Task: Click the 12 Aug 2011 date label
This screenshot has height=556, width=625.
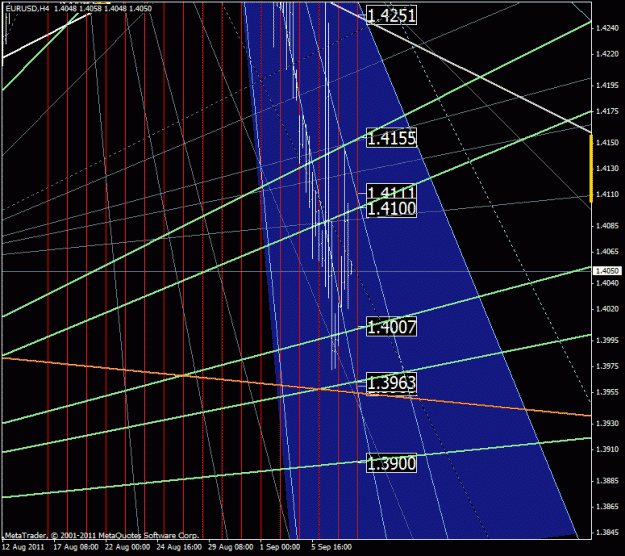Action: point(24,547)
